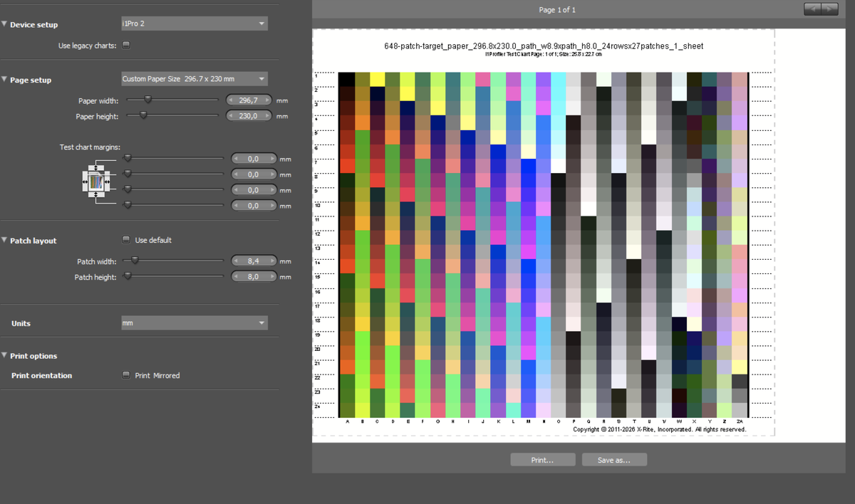This screenshot has height=504, width=855.
Task: Go to the previous chart page
Action: pyautogui.click(x=812, y=9)
